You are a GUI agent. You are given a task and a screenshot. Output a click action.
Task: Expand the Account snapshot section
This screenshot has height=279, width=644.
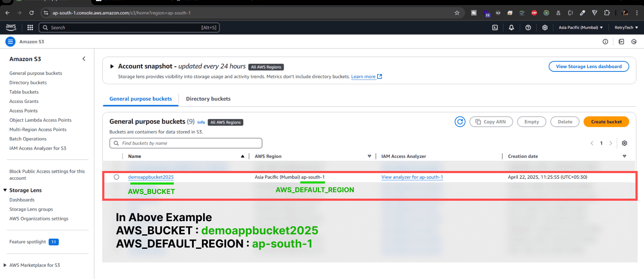[112, 66]
